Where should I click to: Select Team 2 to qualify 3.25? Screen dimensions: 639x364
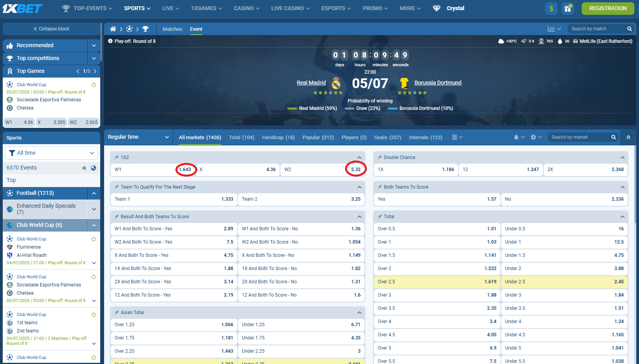(301, 199)
